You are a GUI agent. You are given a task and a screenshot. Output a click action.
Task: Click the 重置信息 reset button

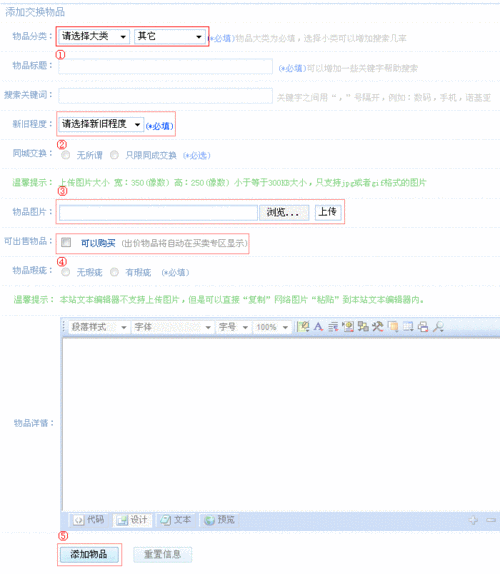point(163,554)
